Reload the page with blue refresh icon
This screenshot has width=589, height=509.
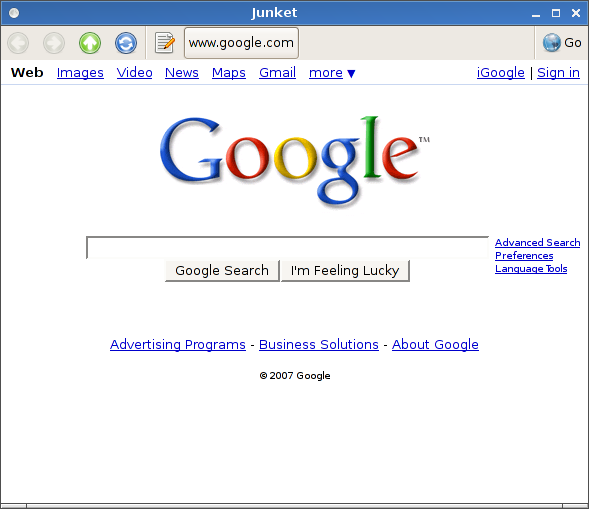[x=126, y=43]
